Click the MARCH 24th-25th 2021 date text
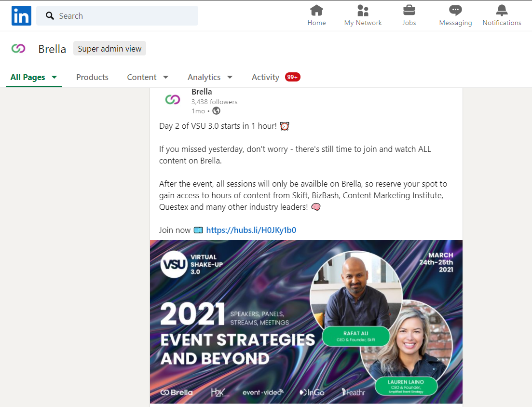The height and width of the screenshot is (407, 532). click(x=437, y=262)
